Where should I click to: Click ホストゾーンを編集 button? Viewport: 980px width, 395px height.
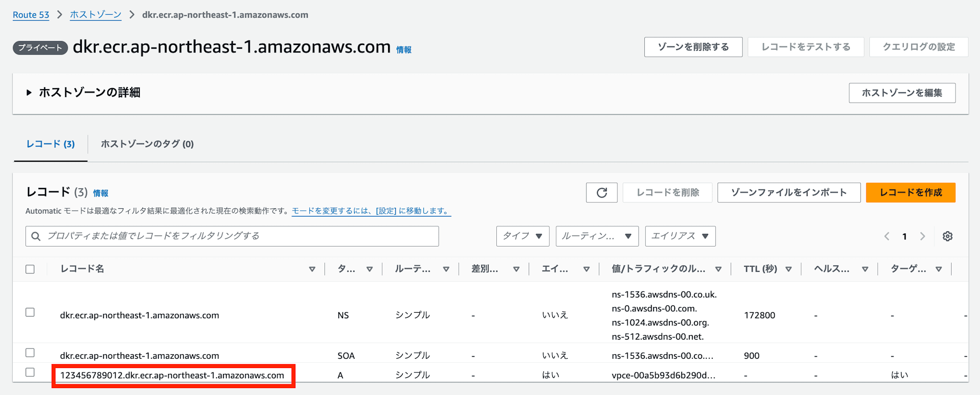[902, 93]
